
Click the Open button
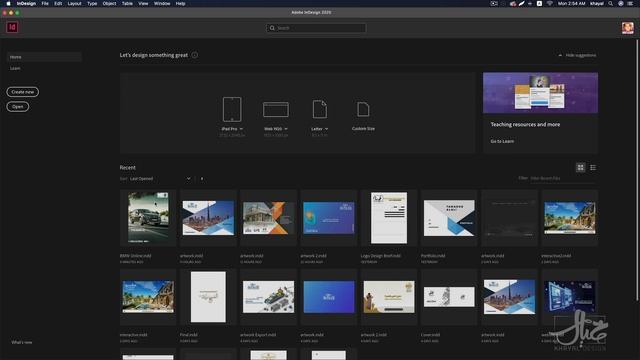click(x=18, y=107)
